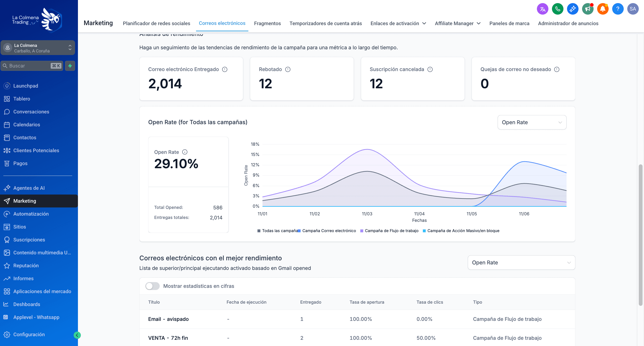Toggle Campaña Correo electrónico legend series
The height and width of the screenshot is (346, 644).
pos(329,231)
